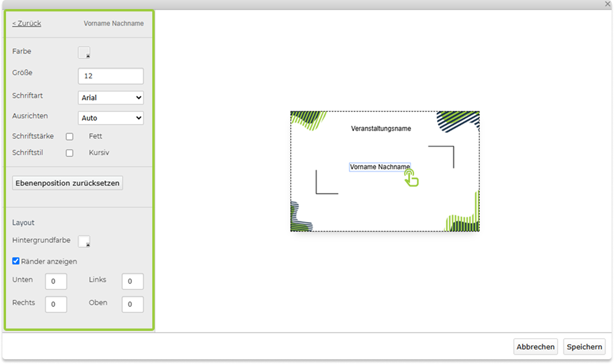
Task: Uncheck Ränder anzeigen checkbox
Action: coord(16,261)
